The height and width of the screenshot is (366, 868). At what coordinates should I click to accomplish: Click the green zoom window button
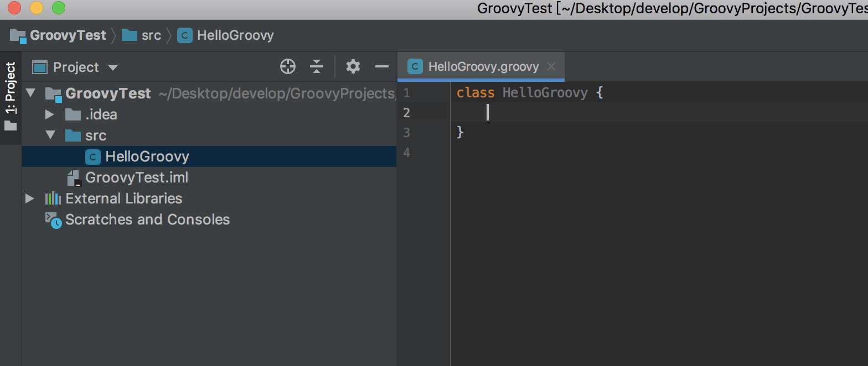tap(58, 8)
